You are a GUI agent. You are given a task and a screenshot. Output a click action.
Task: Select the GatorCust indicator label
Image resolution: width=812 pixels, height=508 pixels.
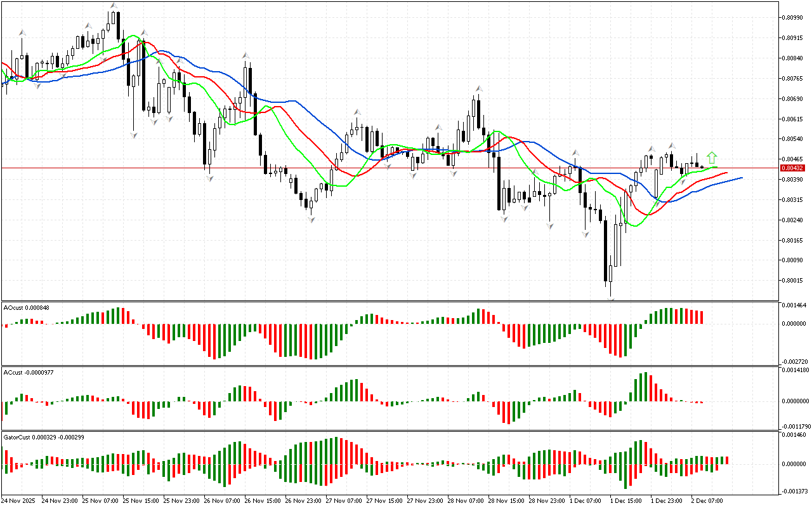click(44, 437)
